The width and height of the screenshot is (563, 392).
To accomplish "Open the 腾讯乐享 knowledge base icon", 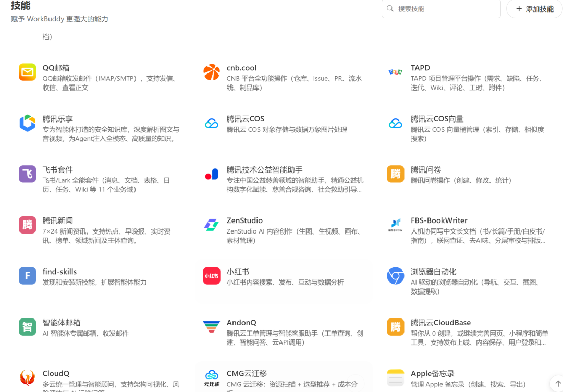I will [x=27, y=124].
